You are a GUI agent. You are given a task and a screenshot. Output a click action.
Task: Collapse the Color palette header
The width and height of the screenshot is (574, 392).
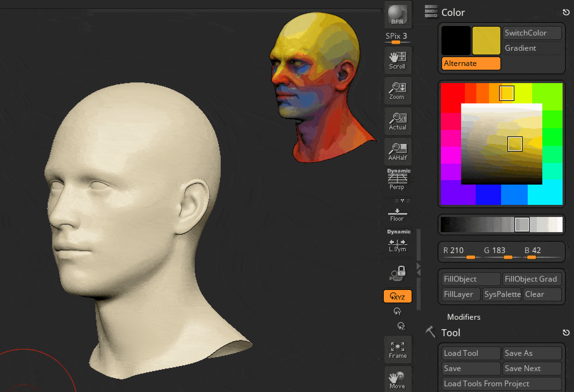(453, 12)
